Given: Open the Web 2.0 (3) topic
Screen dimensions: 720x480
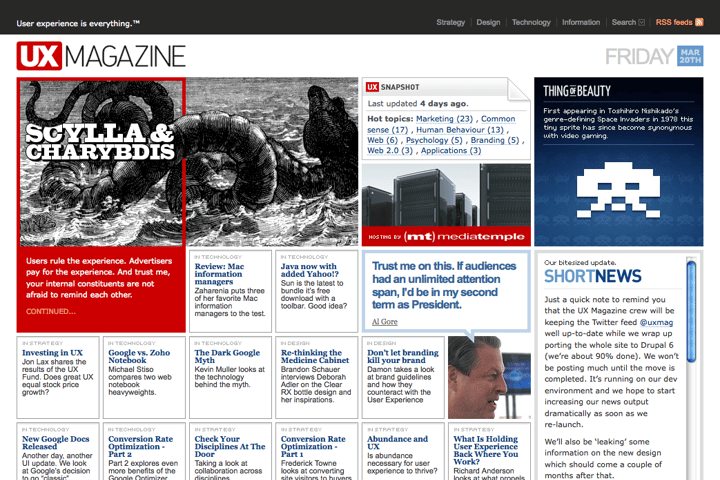Looking at the screenshot, I should point(390,151).
